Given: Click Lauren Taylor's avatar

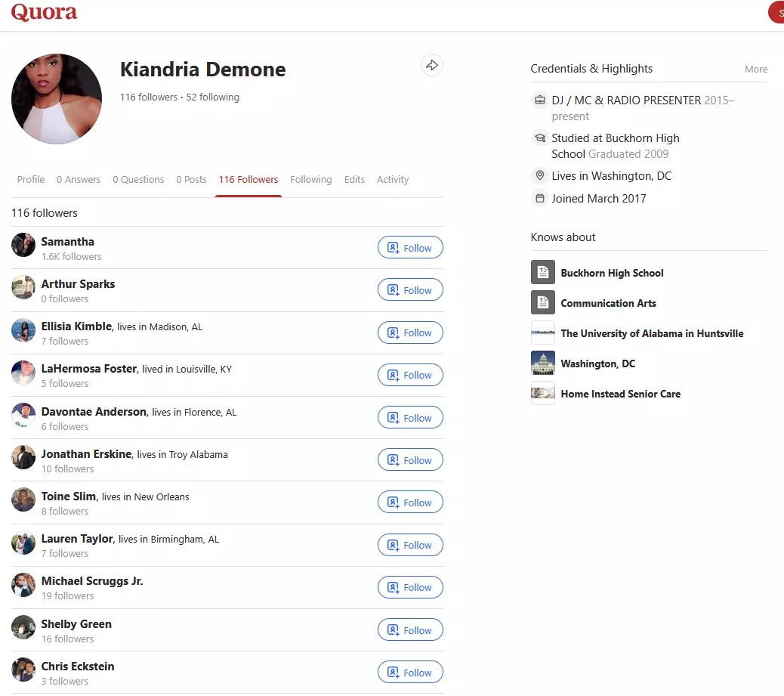Looking at the screenshot, I should pos(23,543).
